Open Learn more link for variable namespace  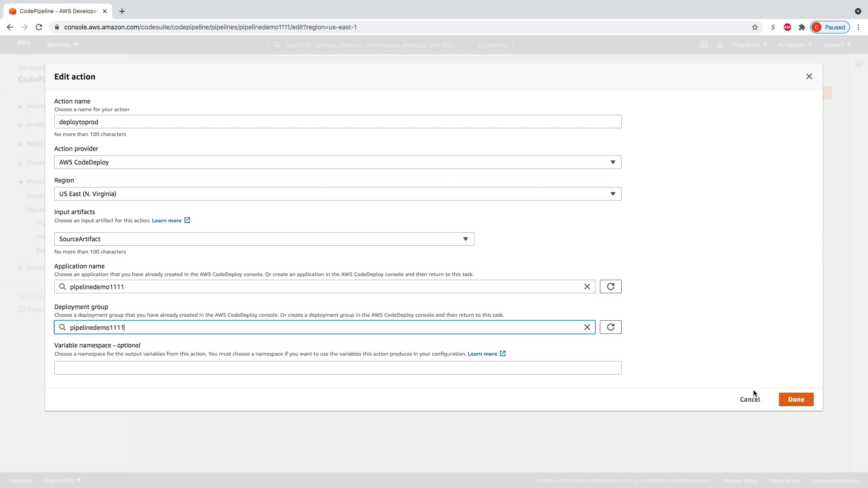point(482,354)
